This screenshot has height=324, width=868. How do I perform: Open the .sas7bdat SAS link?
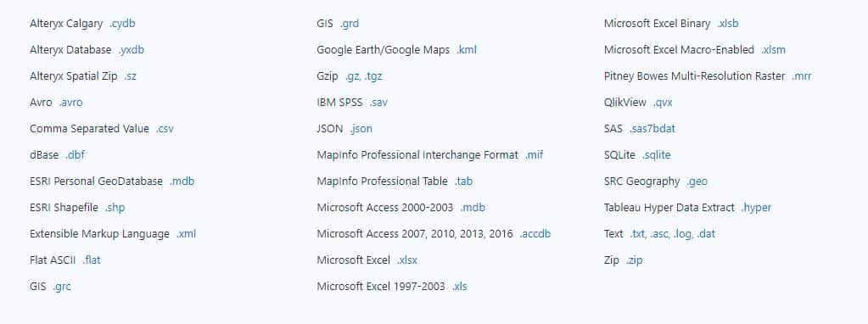(652, 129)
